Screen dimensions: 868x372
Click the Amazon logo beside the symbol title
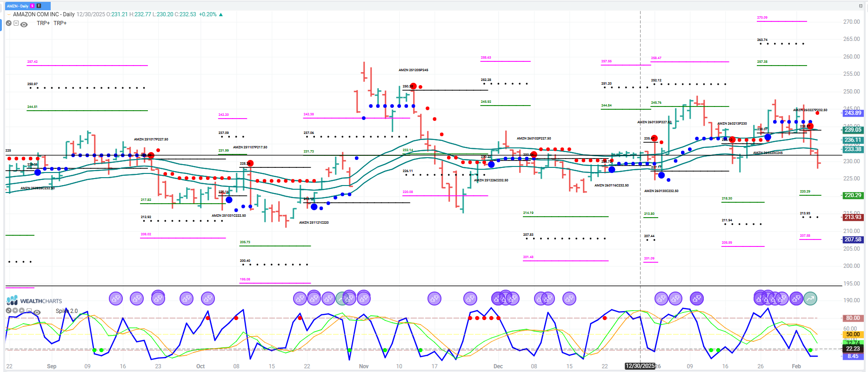click(9, 14)
